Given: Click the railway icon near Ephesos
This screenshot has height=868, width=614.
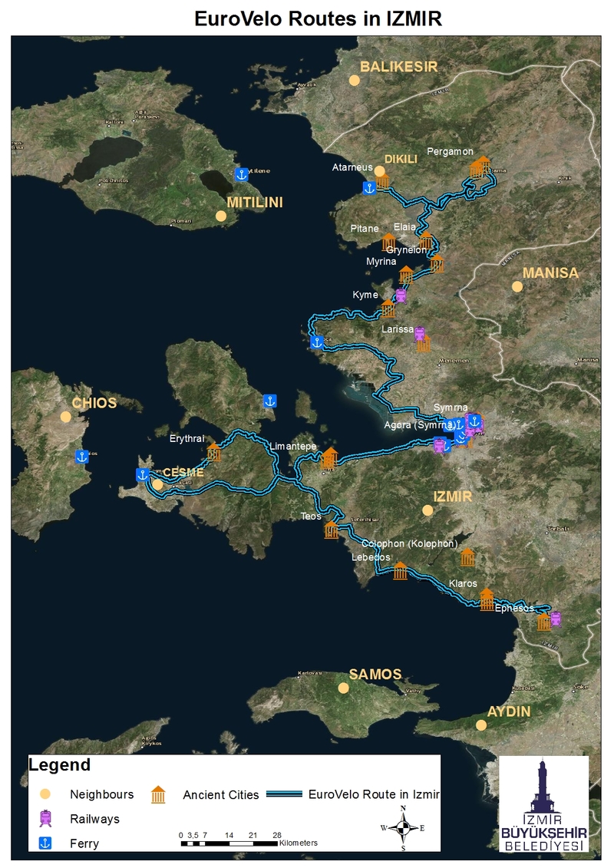Looking at the screenshot, I should tap(556, 619).
